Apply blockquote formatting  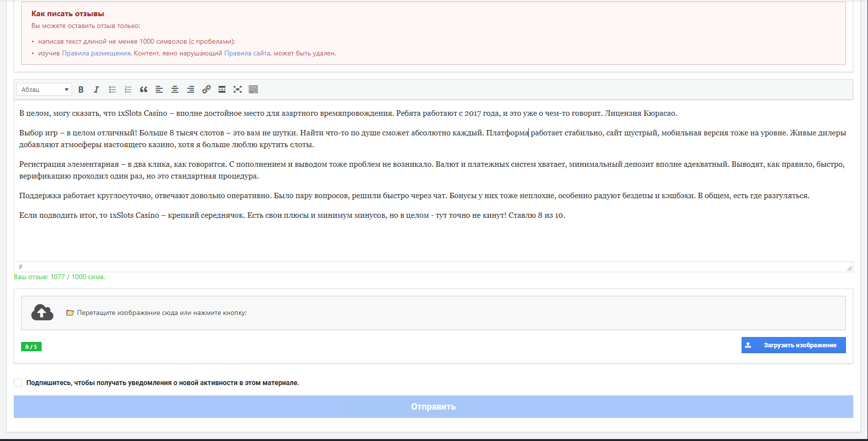[x=144, y=89]
